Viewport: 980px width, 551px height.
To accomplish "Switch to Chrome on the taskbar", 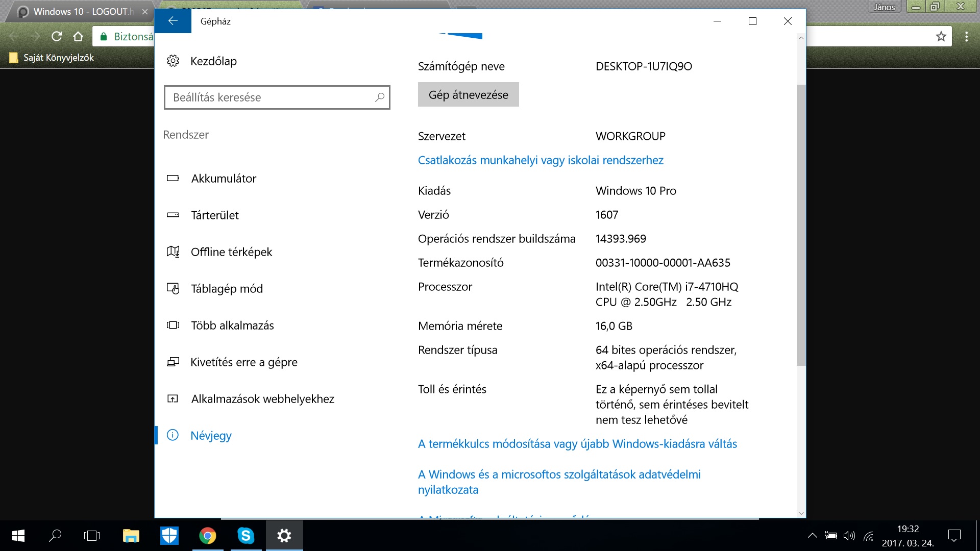I will pos(208,536).
